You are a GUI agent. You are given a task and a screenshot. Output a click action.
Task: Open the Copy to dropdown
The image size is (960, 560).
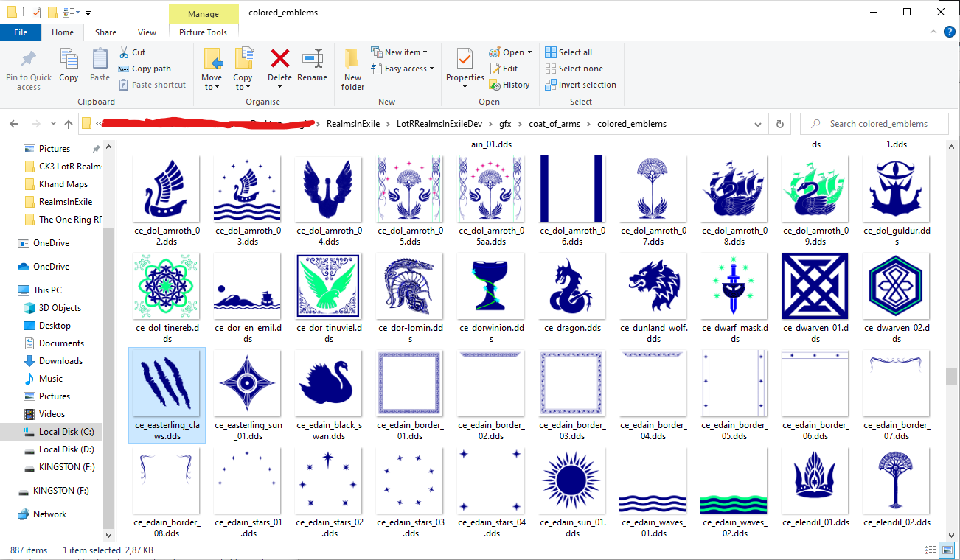coord(243,82)
